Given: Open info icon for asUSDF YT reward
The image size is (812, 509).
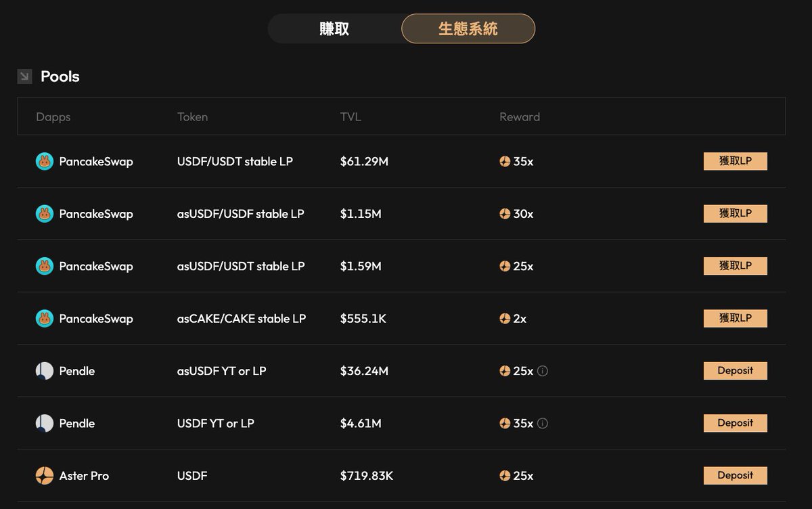Looking at the screenshot, I should [543, 371].
